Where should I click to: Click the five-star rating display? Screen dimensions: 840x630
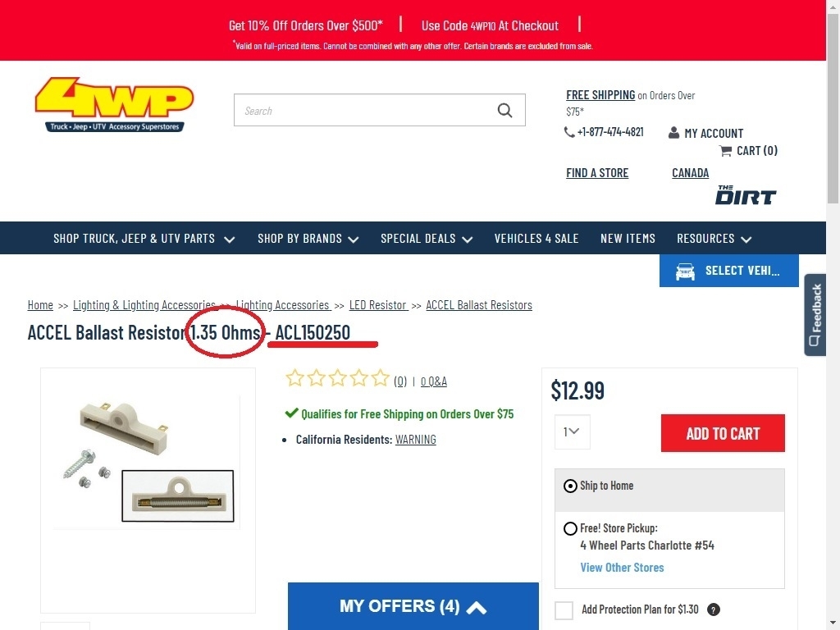336,379
